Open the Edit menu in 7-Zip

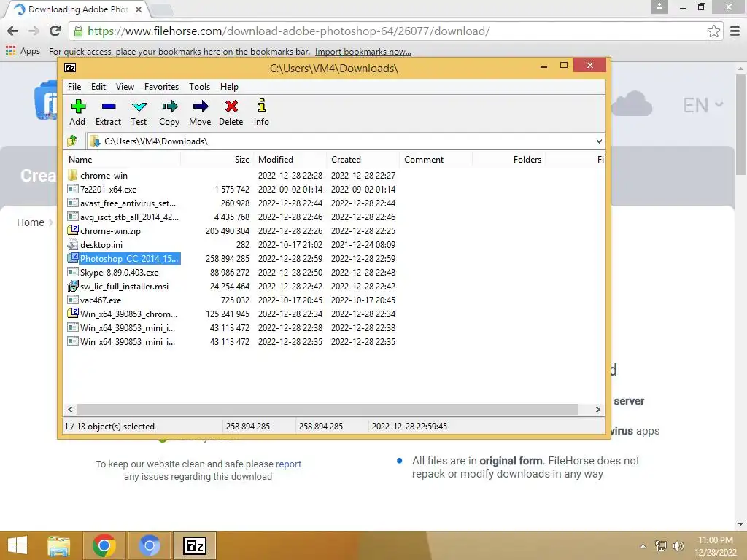tap(98, 87)
